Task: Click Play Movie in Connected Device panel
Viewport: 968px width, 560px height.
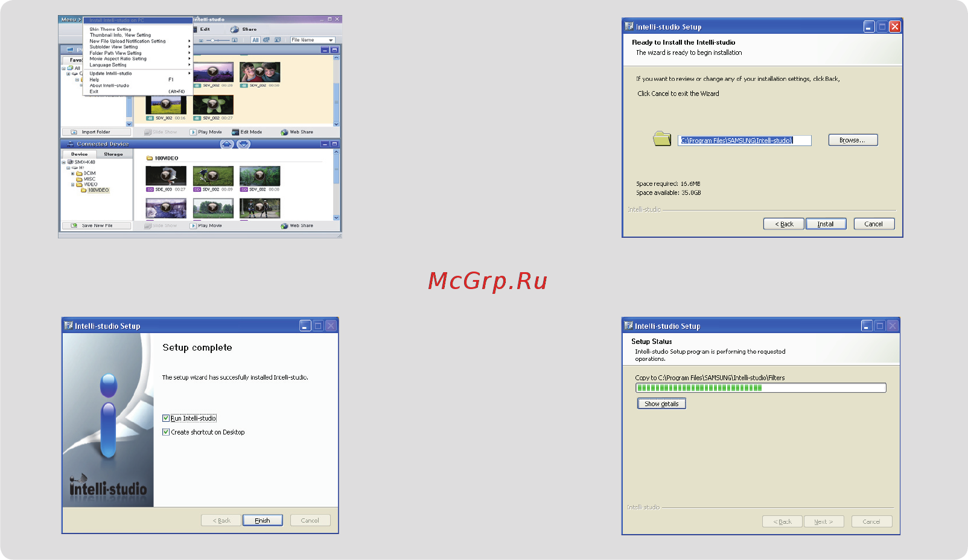Action: click(206, 226)
